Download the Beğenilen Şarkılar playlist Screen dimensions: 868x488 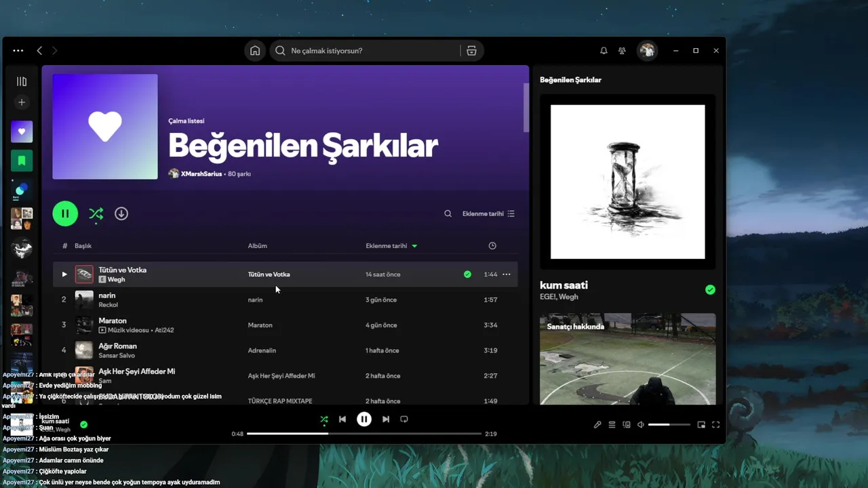(121, 213)
